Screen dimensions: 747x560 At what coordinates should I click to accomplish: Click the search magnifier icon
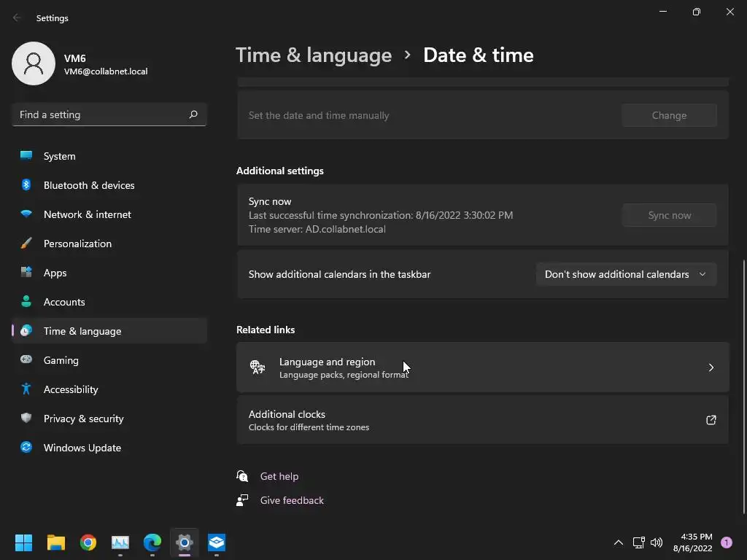193,114
